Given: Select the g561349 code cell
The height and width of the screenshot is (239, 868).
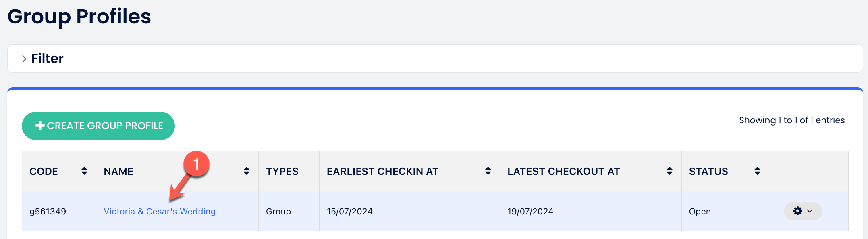Looking at the screenshot, I should pyautogui.click(x=48, y=212).
